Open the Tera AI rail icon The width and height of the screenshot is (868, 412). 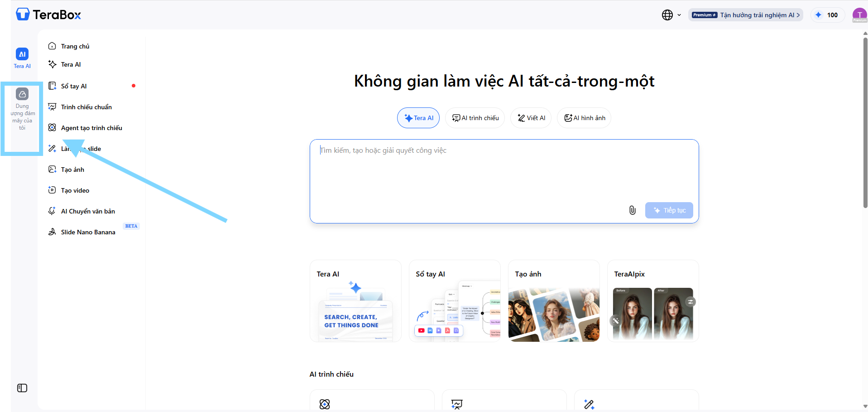(x=22, y=54)
